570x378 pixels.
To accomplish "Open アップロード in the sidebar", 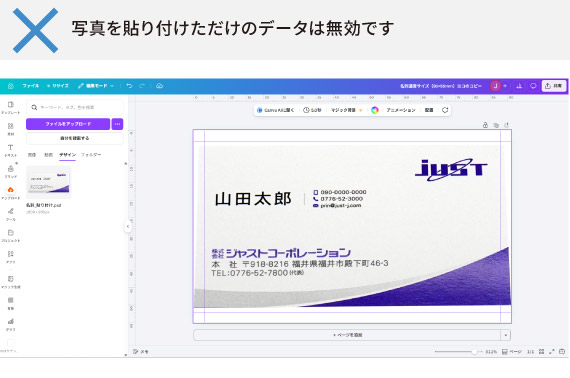I will (x=11, y=193).
